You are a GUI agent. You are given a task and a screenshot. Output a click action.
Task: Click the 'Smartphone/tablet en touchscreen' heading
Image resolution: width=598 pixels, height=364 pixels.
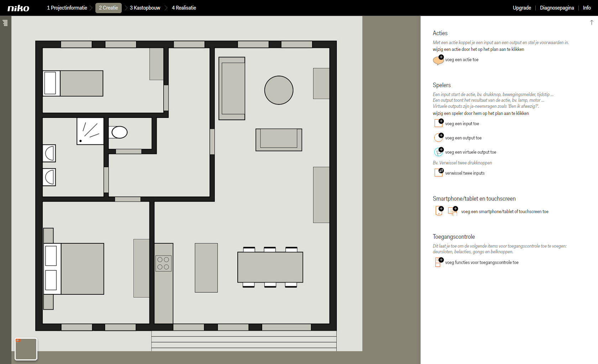[474, 199]
